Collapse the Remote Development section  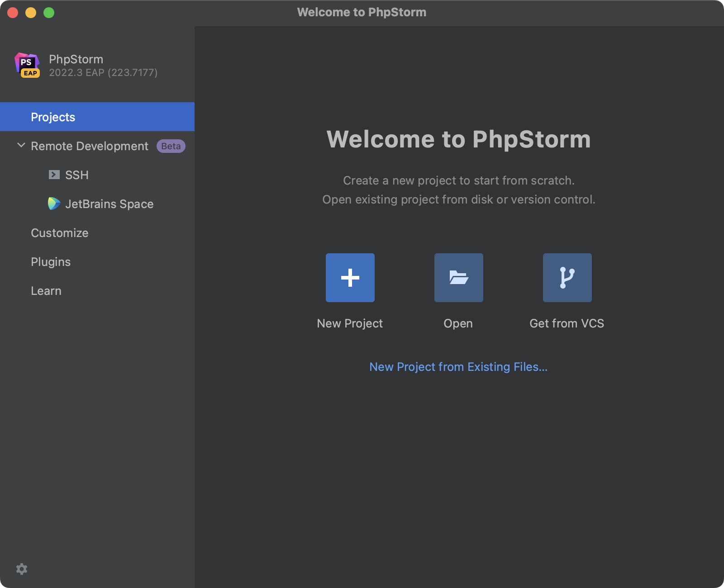[20, 146]
